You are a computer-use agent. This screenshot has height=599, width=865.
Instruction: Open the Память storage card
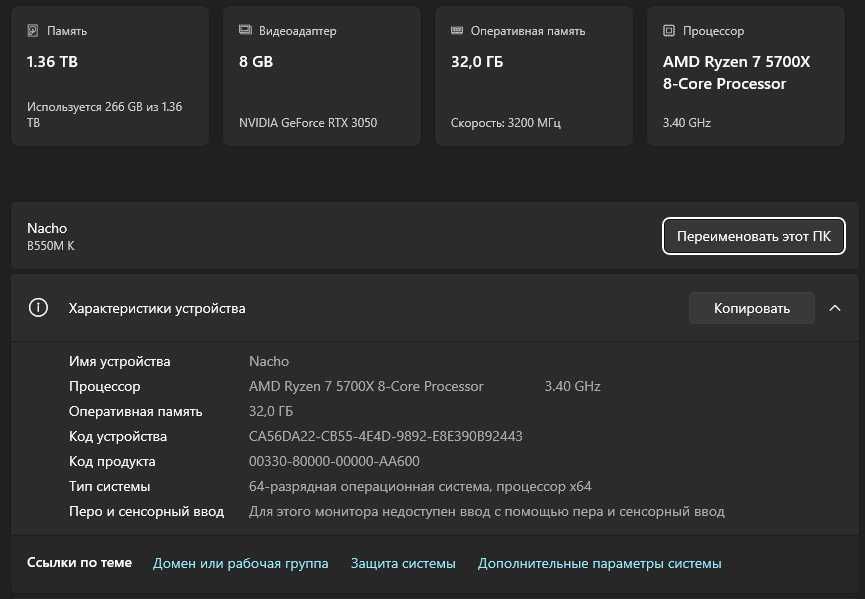110,76
